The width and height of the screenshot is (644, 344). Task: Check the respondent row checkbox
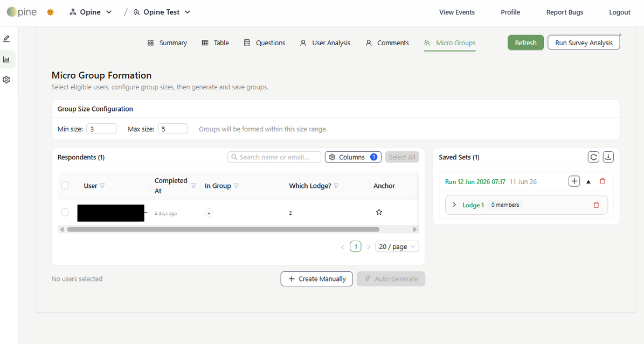click(65, 212)
